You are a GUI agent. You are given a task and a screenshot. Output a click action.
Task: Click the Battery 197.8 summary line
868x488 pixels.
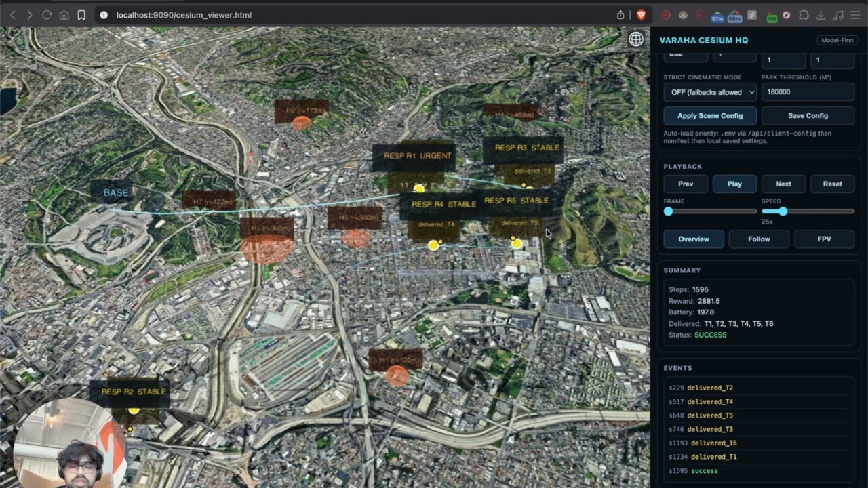click(691, 312)
